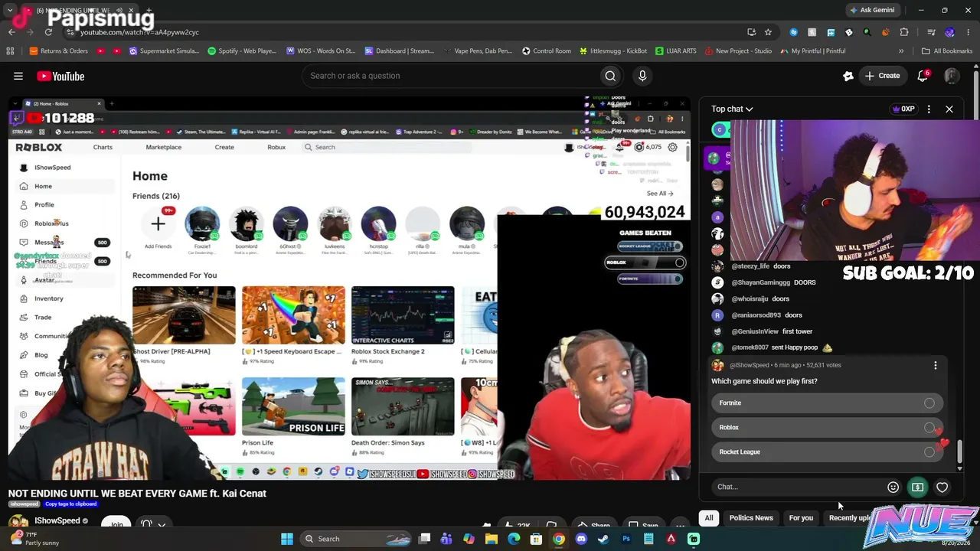Screen dimensions: 980x551
Task: Open YouTube notifications bell
Action: [923, 76]
